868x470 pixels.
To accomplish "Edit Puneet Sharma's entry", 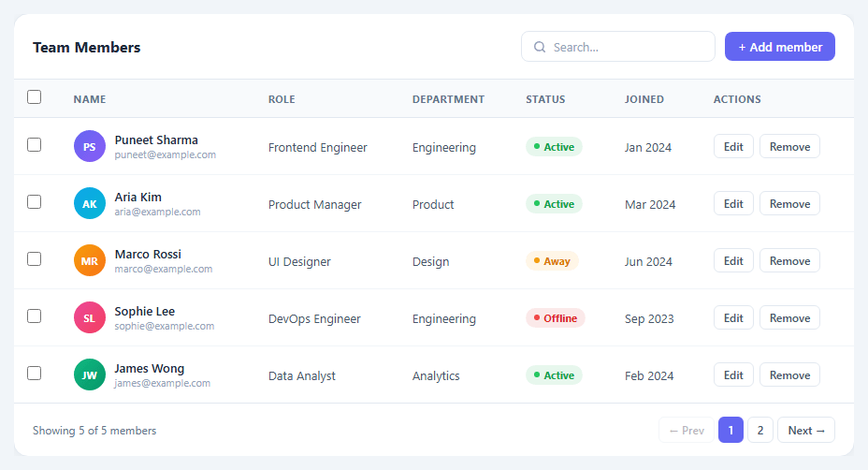I will coord(733,146).
